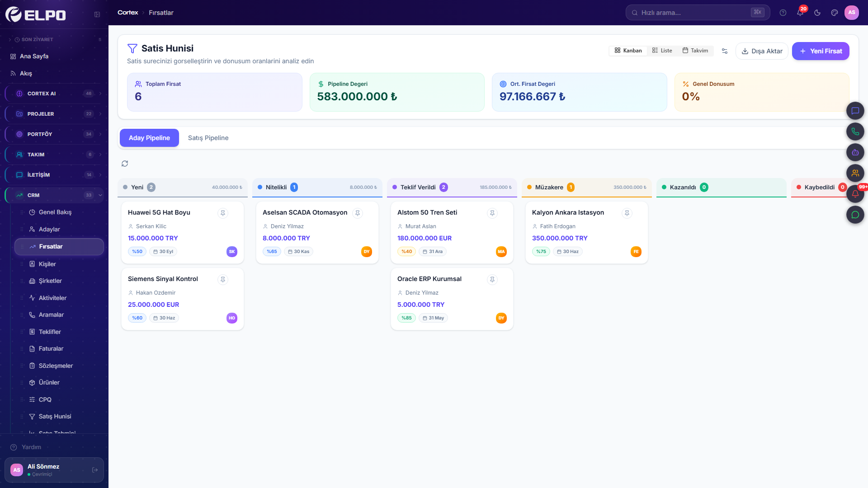This screenshot has height=488, width=868.
Task: Collapse the sidebar panel icon
Action: pyautogui.click(x=97, y=14)
